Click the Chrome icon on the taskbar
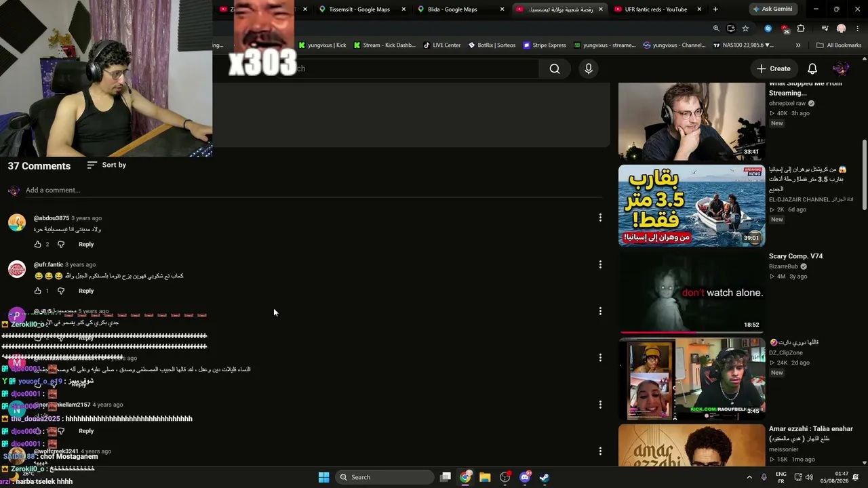The image size is (868, 488). [465, 477]
